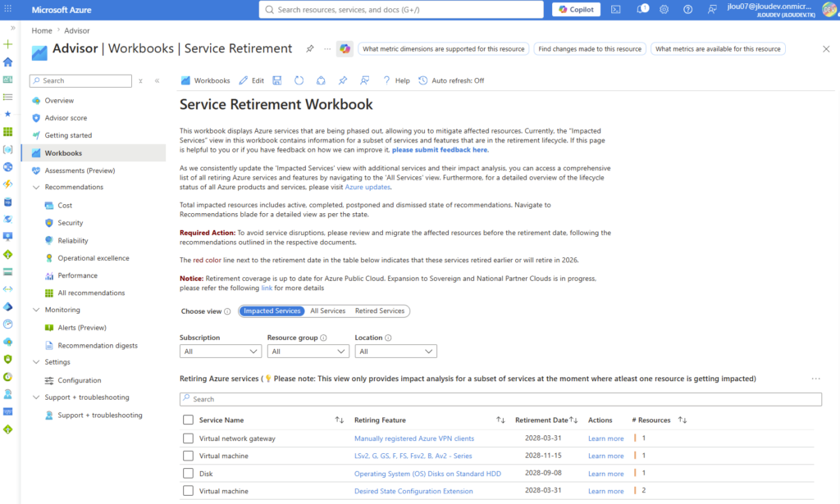The image size is (840, 504).
Task: Sort by Service Name column arrows
Action: [340, 420]
